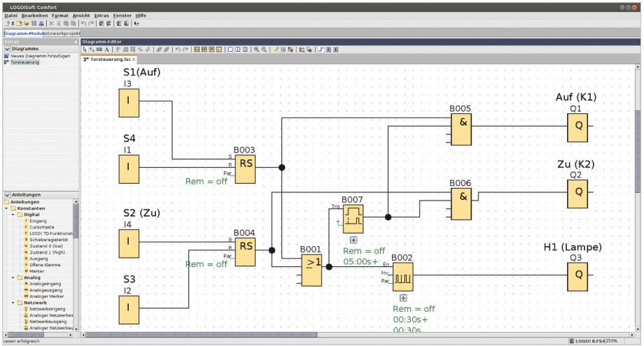Select the connector wiring tool
This screenshot has height=346, width=644.
[92, 50]
